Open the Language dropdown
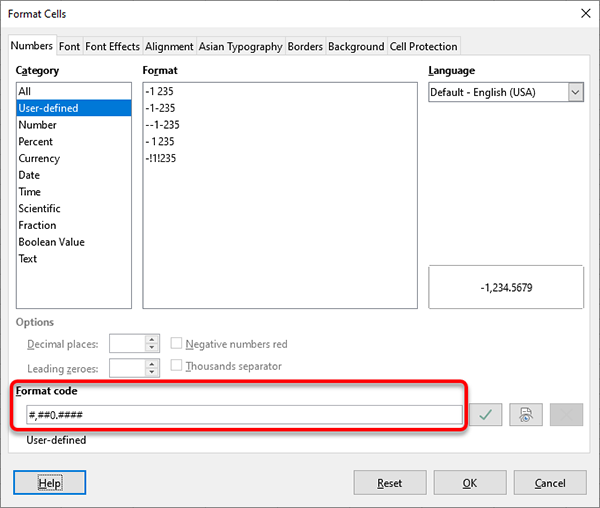 click(x=575, y=92)
